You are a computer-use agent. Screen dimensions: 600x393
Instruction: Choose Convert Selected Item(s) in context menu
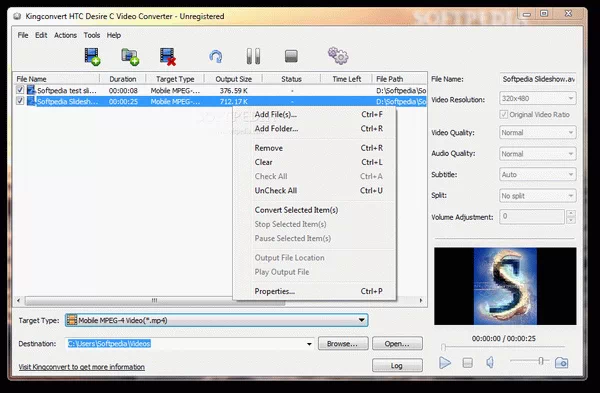[315, 210]
